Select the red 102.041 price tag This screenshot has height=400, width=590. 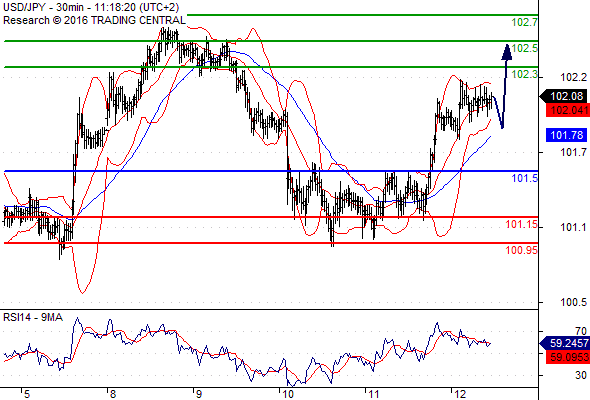[x=568, y=110]
